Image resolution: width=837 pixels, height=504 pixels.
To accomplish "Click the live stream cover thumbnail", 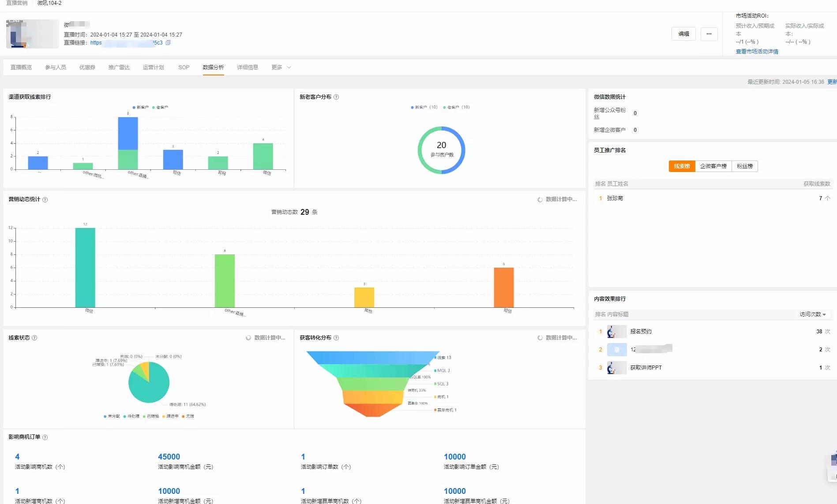I will [x=33, y=34].
